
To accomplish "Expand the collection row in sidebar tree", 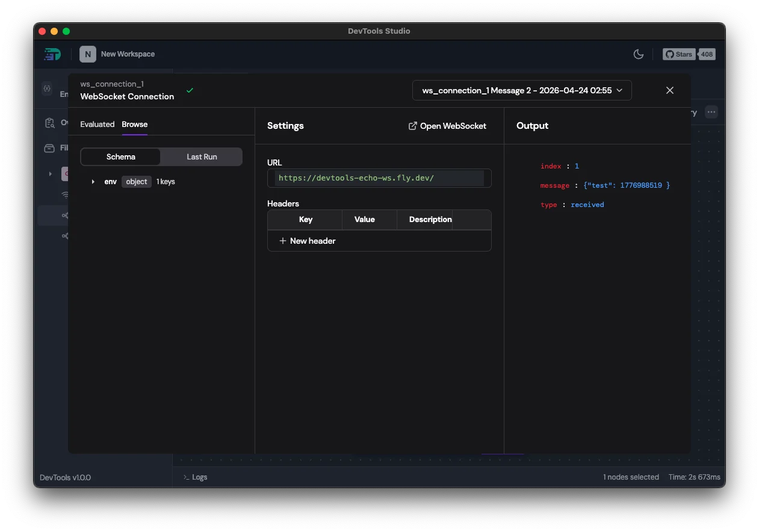I will [x=50, y=174].
